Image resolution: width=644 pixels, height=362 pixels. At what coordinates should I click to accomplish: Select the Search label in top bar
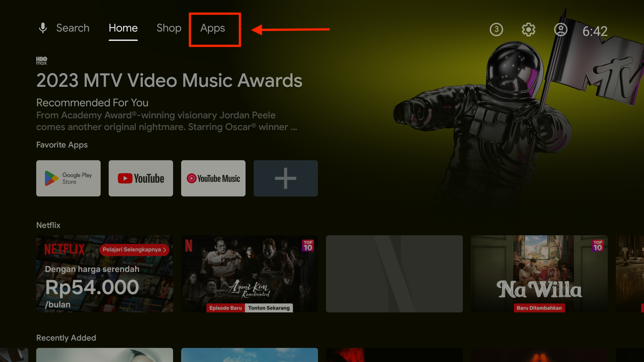(x=73, y=28)
